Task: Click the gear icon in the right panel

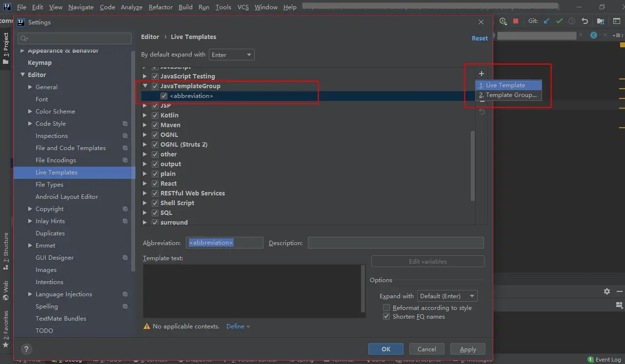Action: [607, 291]
